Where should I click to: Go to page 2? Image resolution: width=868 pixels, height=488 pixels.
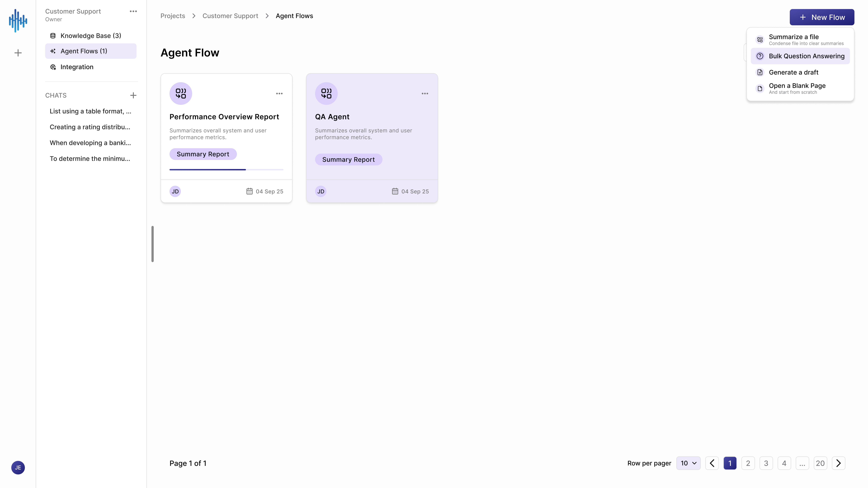748,463
